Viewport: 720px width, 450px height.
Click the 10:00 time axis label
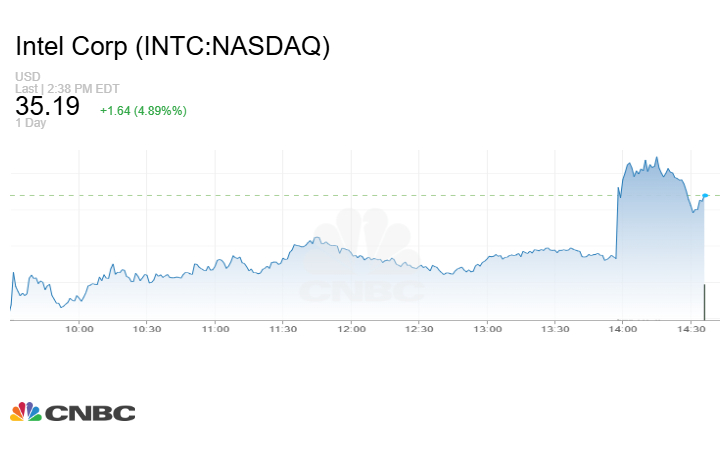pyautogui.click(x=79, y=328)
